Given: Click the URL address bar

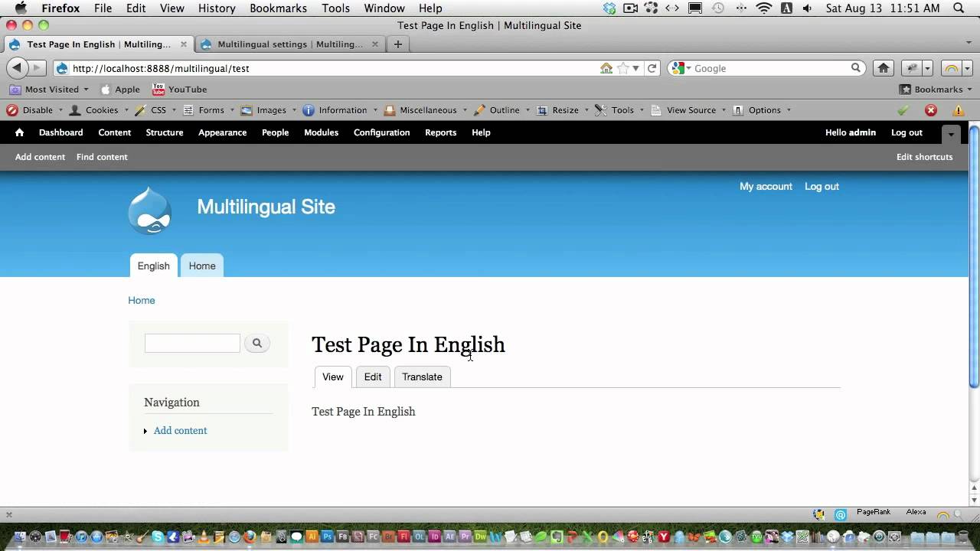Looking at the screenshot, I should 333,68.
